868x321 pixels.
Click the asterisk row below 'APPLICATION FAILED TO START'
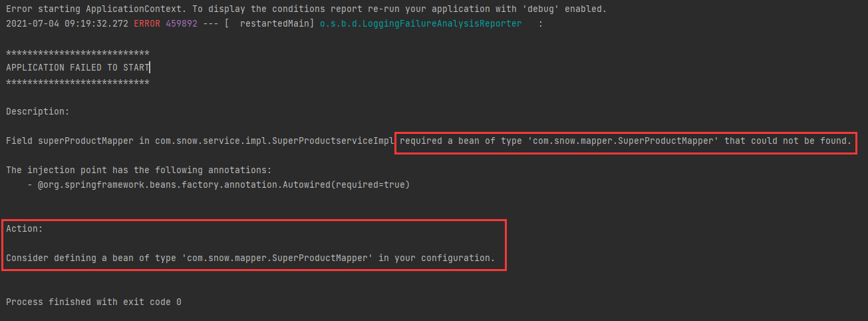(77, 82)
